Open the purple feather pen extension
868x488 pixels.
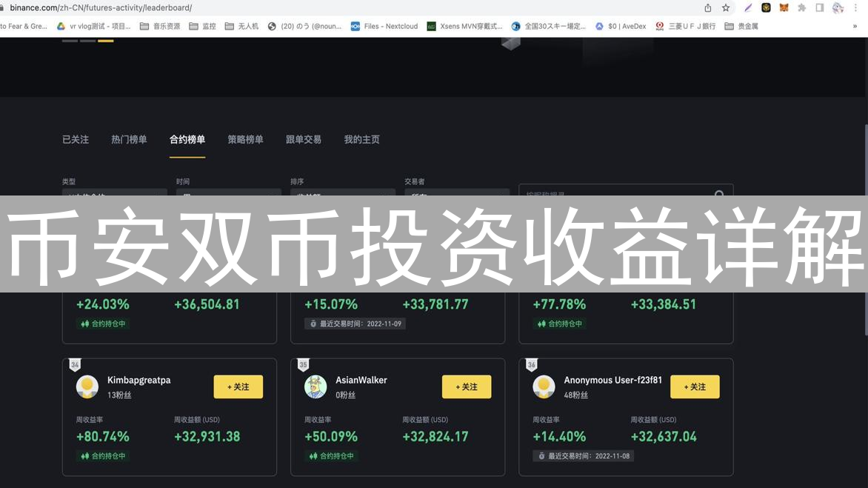click(x=748, y=7)
